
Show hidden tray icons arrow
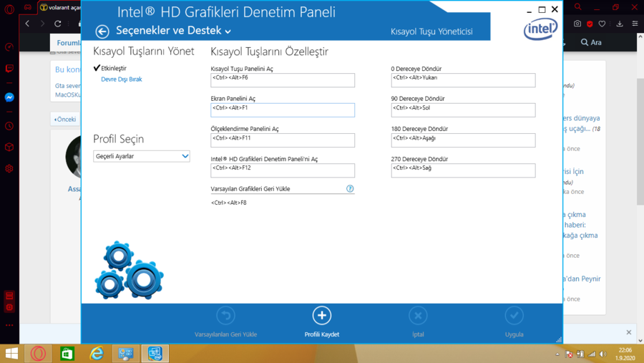click(557, 354)
